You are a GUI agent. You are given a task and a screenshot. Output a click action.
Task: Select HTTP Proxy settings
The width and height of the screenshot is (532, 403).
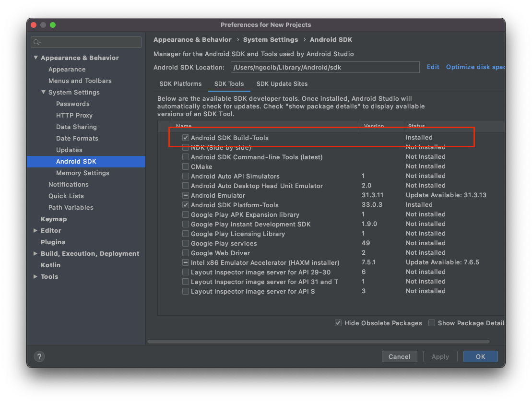[74, 115]
